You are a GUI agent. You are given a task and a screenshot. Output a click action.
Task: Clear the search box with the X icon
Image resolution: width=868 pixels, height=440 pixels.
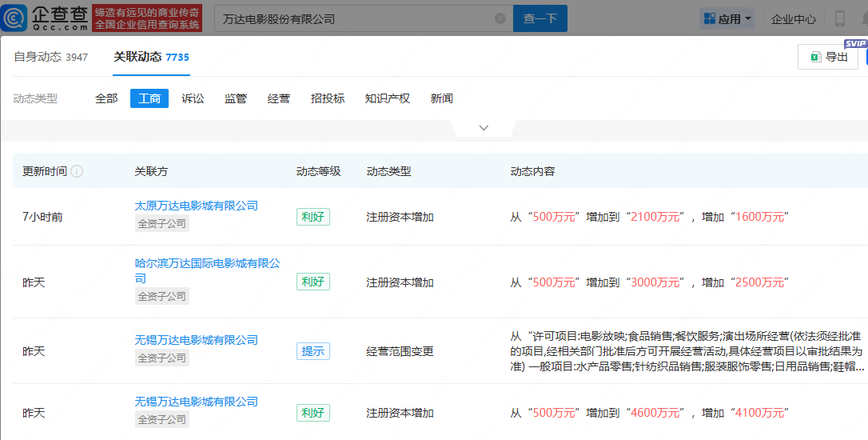(x=500, y=18)
